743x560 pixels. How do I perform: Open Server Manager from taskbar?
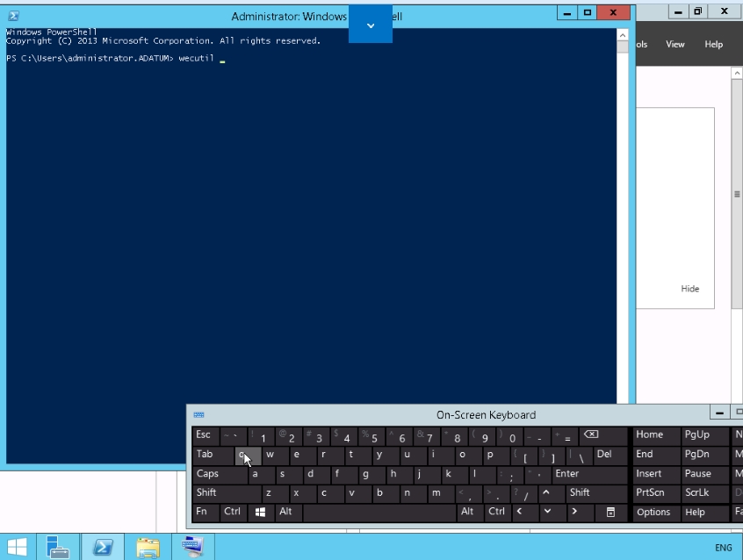pyautogui.click(x=58, y=547)
